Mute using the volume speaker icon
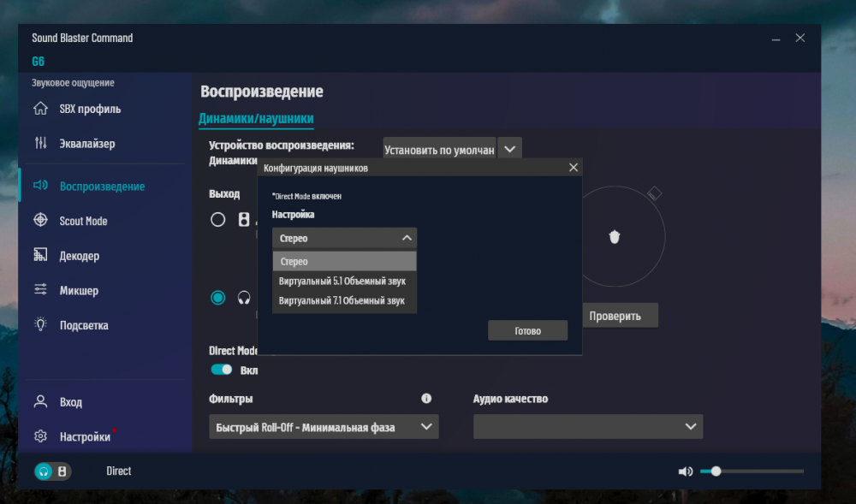This screenshot has height=504, width=856. pos(685,471)
